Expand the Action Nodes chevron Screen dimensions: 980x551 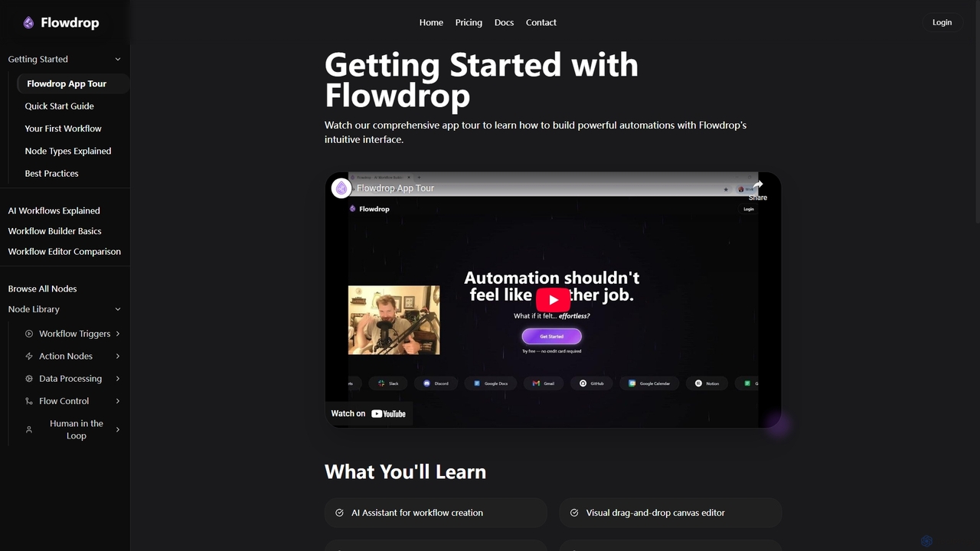pos(118,356)
